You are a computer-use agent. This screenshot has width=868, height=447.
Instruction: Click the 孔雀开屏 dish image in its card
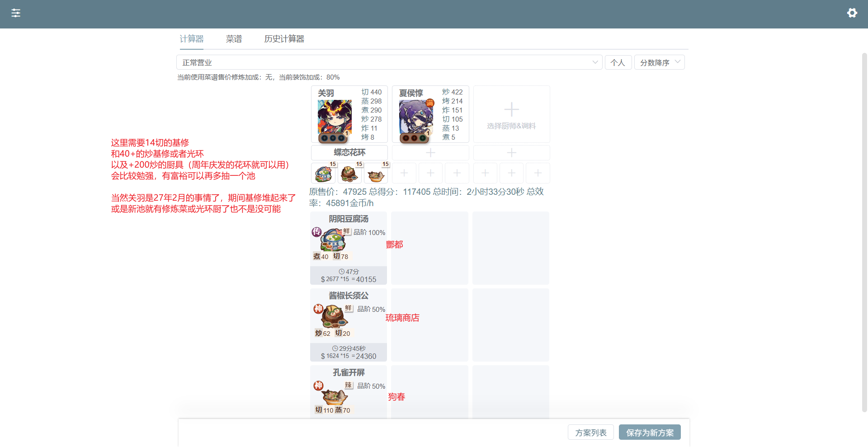click(x=335, y=396)
